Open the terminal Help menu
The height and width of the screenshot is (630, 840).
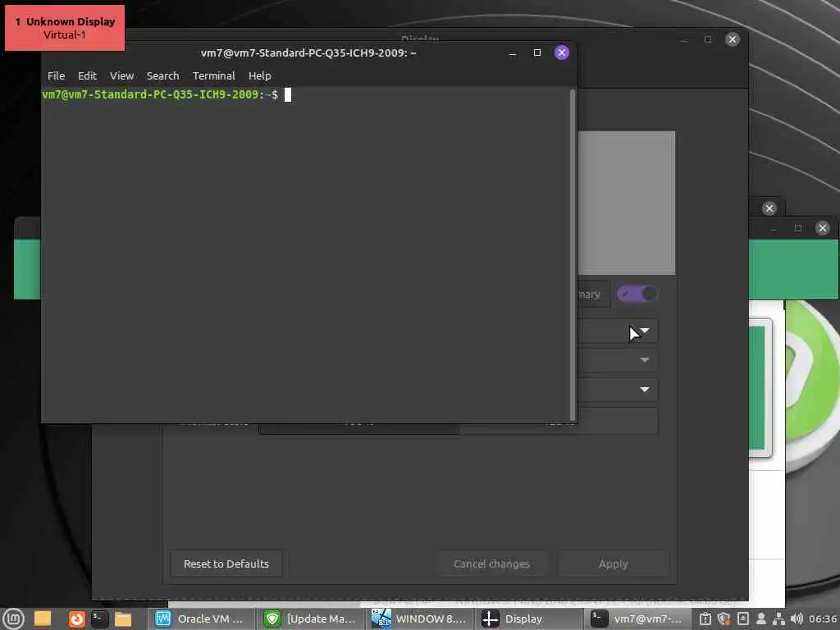[x=260, y=75]
